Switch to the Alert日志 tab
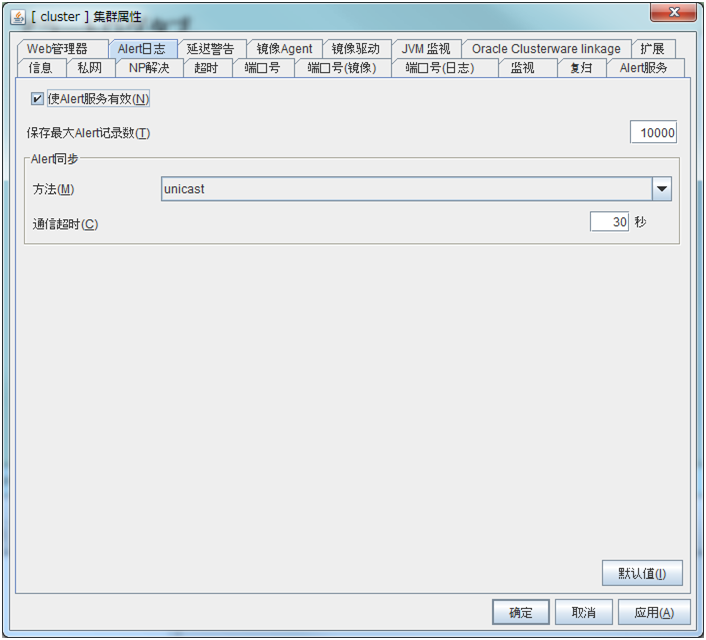706x640 pixels. [143, 49]
